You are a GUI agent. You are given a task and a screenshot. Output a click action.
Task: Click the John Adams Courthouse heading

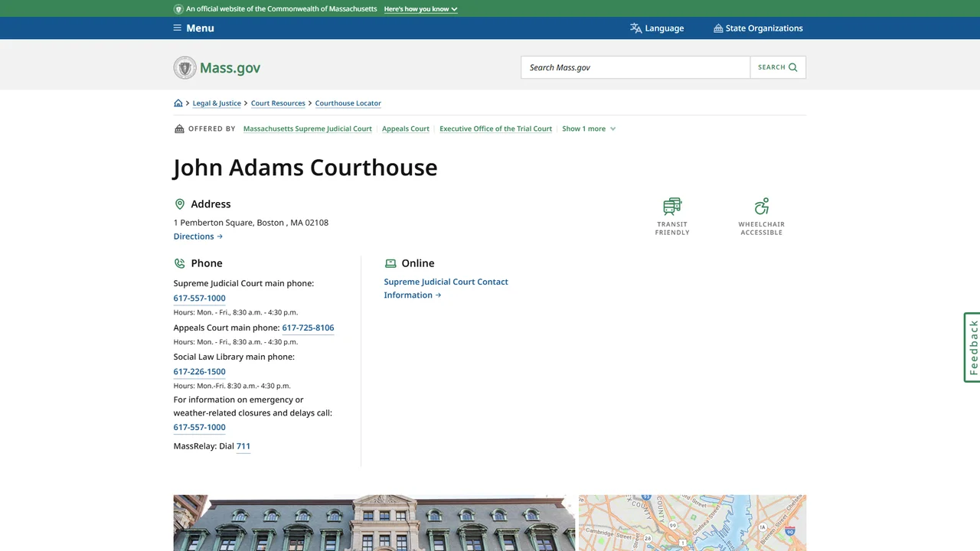[x=305, y=168]
